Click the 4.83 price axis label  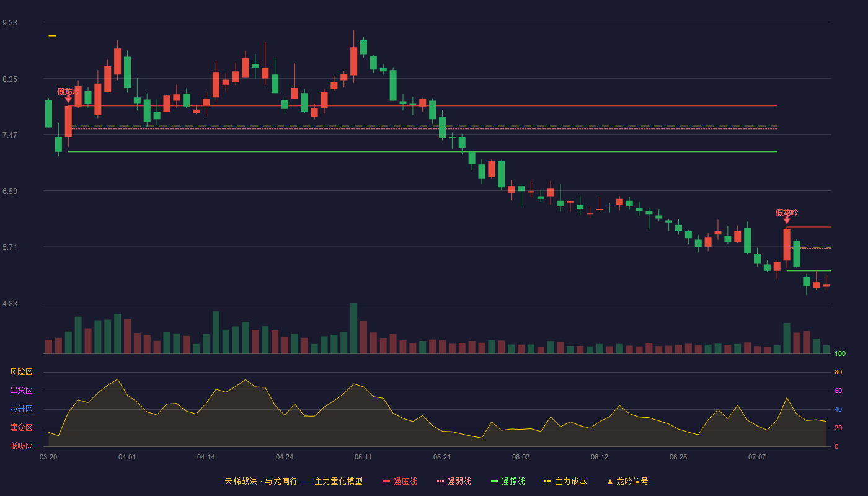point(10,304)
